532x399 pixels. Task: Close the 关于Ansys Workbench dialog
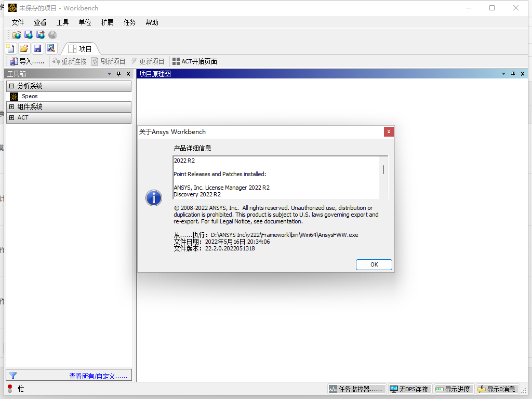click(x=389, y=131)
